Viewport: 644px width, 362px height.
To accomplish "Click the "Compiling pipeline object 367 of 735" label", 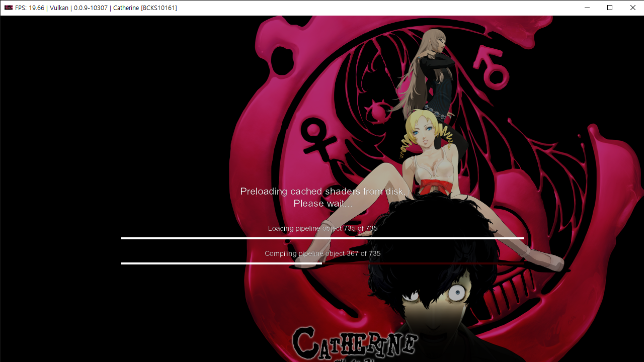I will pos(323,253).
